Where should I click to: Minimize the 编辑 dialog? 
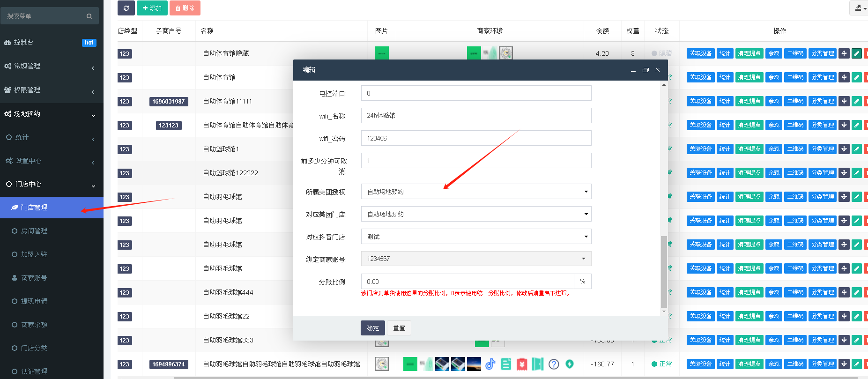click(633, 70)
